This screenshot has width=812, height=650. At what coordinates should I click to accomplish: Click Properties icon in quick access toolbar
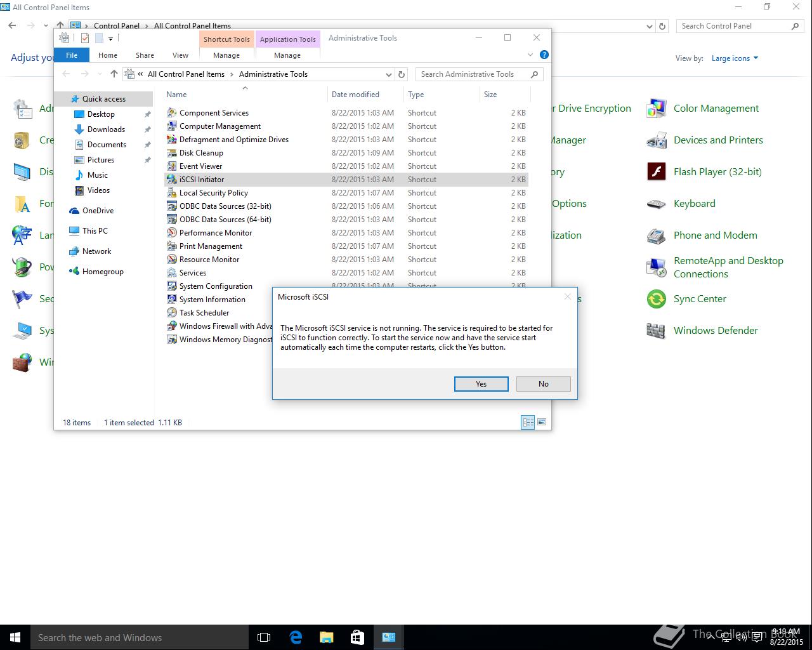click(85, 38)
